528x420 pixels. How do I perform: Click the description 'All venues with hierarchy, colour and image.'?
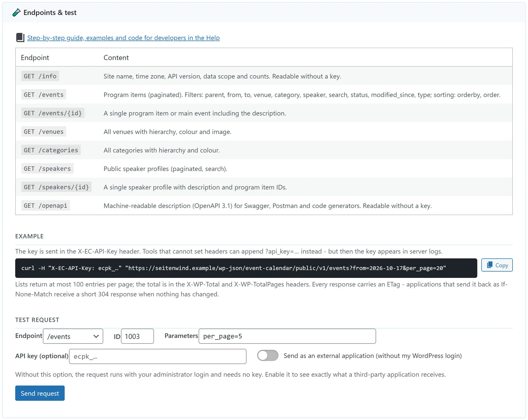[168, 132]
